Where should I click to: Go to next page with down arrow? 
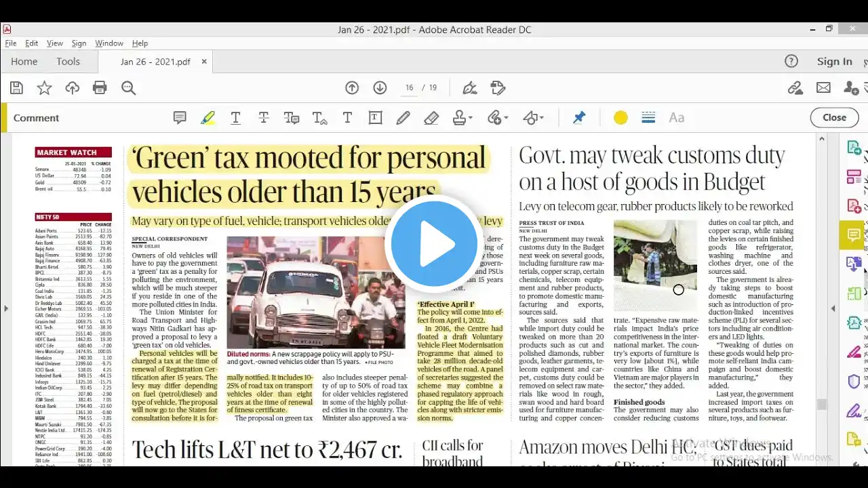click(380, 87)
